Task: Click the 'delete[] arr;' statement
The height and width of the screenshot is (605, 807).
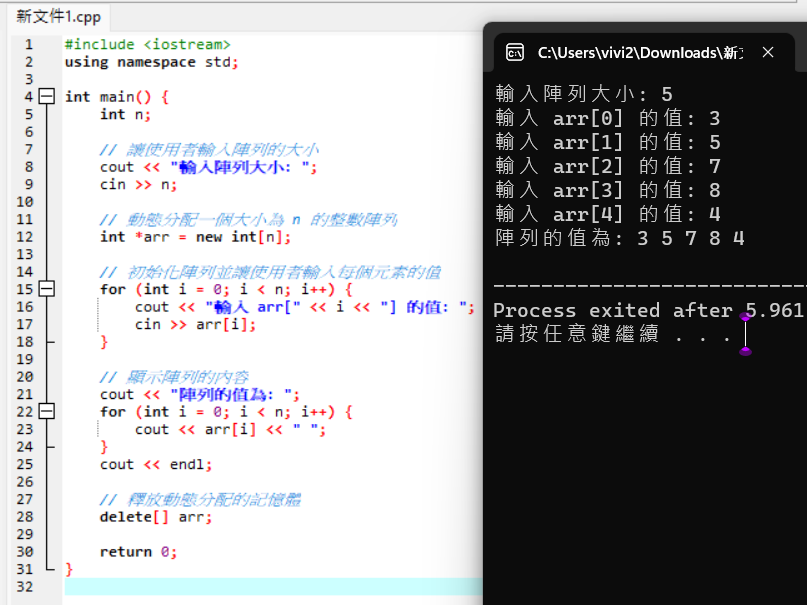Action: coord(156,517)
